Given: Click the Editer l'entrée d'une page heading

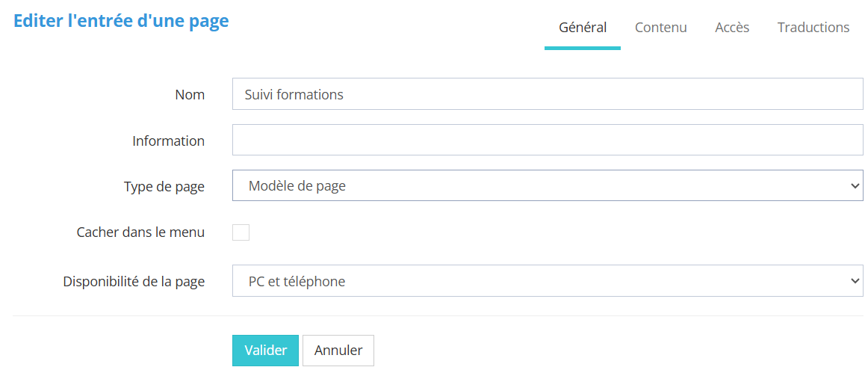Looking at the screenshot, I should [121, 21].
